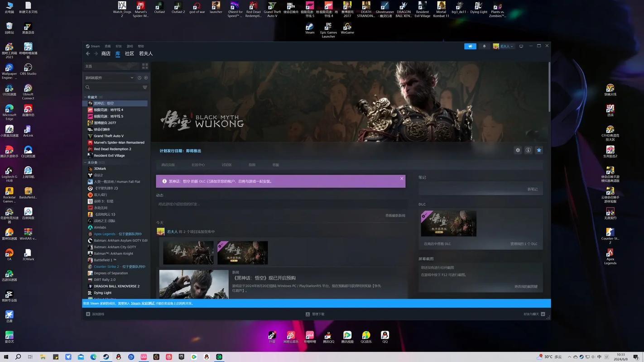Screen dimensions: 644x362
Task: Open Steam from the Windows taskbar
Action: [106, 357]
